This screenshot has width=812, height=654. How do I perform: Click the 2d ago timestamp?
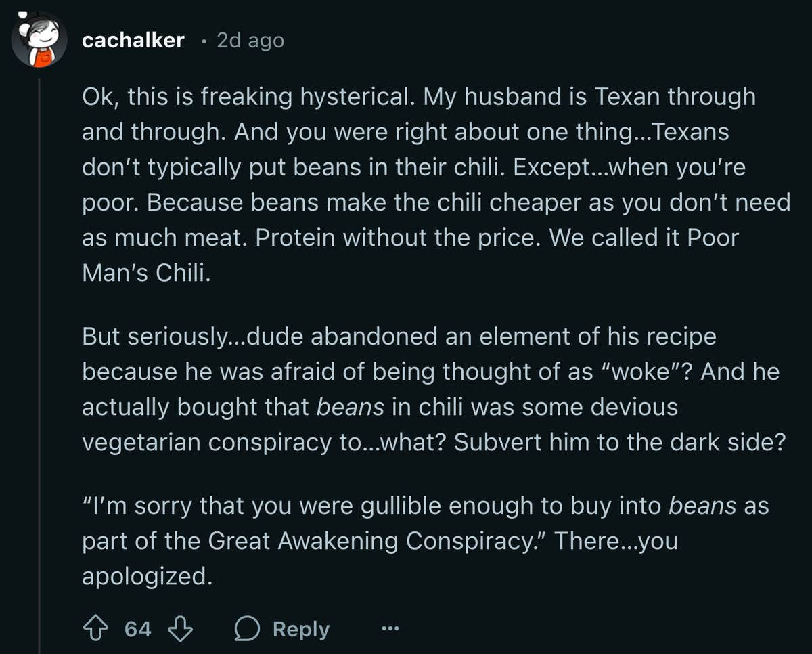pyautogui.click(x=250, y=40)
